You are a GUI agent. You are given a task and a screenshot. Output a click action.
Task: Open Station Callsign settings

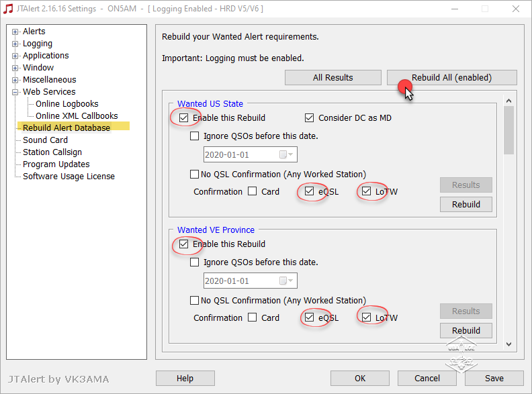coord(52,152)
